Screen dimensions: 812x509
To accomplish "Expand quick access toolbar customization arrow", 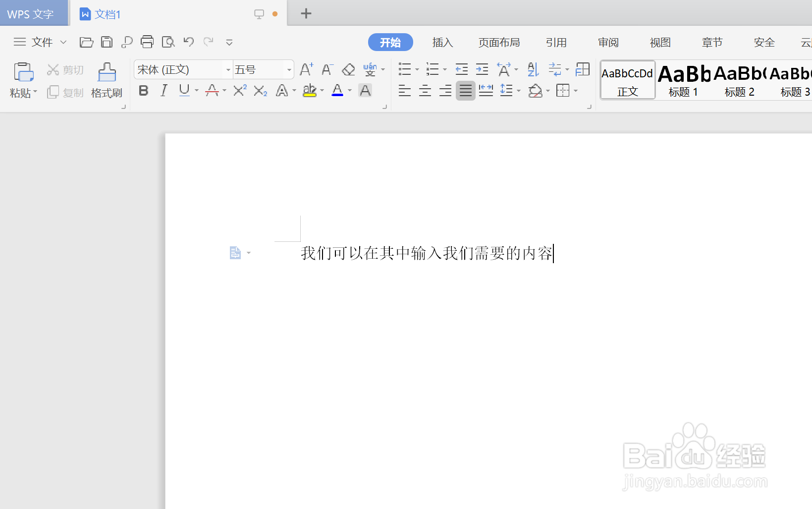I will coord(229,42).
